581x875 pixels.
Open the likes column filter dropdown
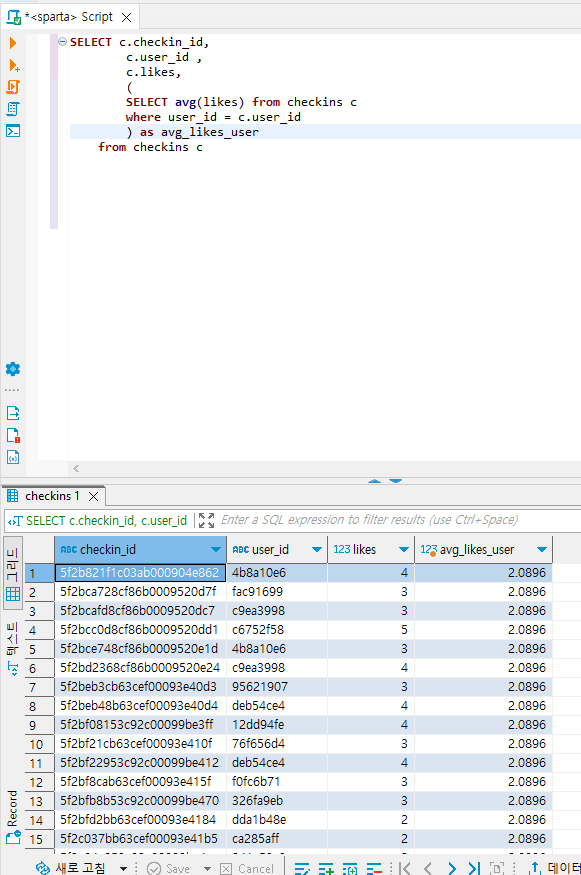click(x=404, y=550)
